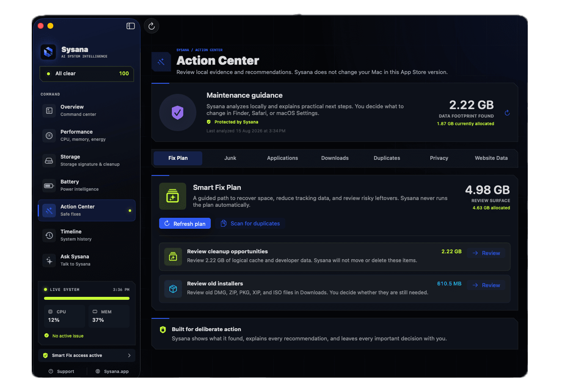Open the Applications tab
Image resolution: width=576 pixels, height=392 pixels.
282,158
